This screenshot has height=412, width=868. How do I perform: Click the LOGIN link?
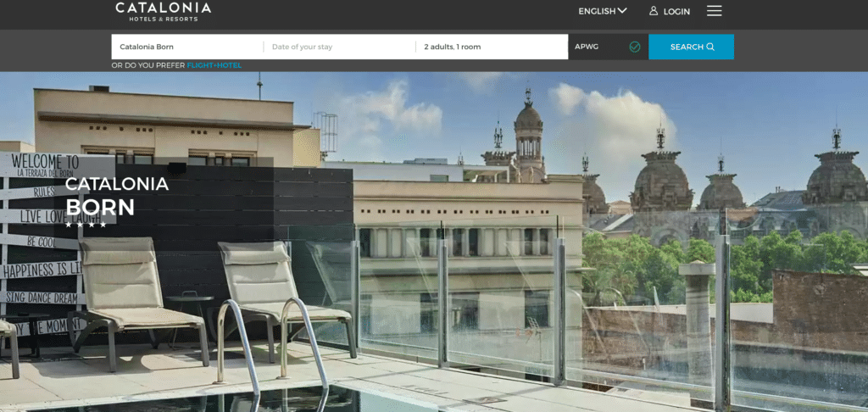[676, 12]
